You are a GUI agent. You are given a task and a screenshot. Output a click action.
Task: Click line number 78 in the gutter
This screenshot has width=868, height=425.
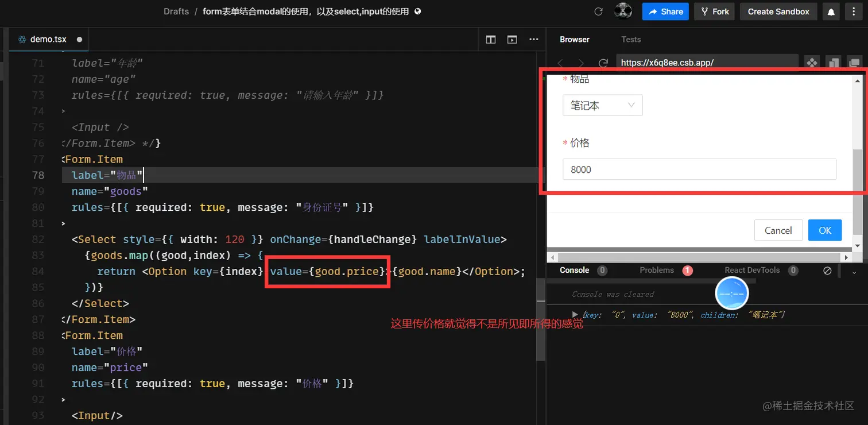[x=38, y=175]
